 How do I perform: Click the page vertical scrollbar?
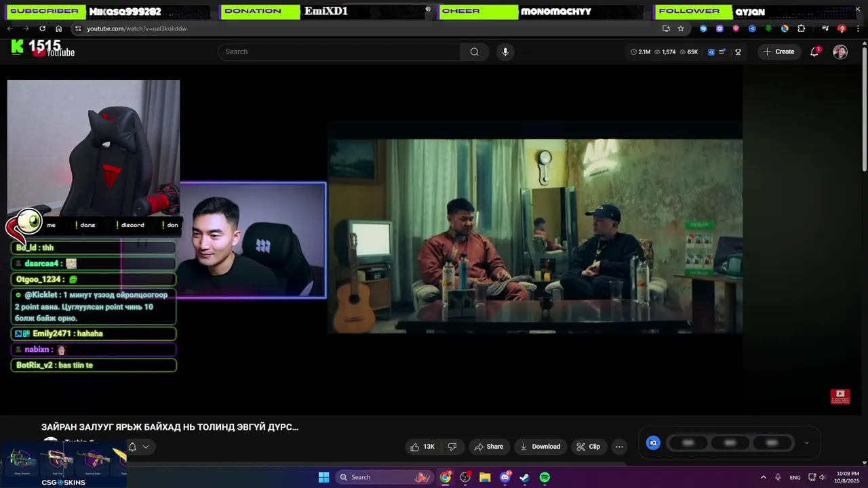pos(864,108)
